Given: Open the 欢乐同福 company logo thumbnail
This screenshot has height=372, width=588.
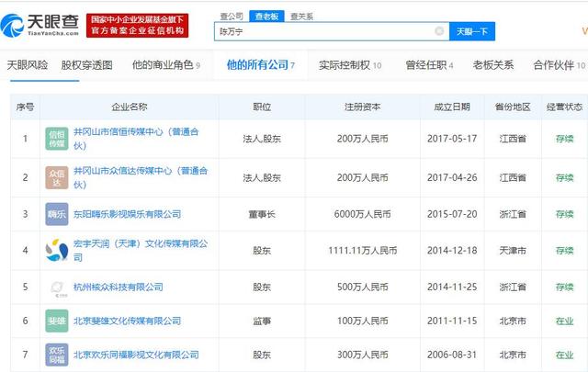Looking at the screenshot, I should [x=57, y=355].
